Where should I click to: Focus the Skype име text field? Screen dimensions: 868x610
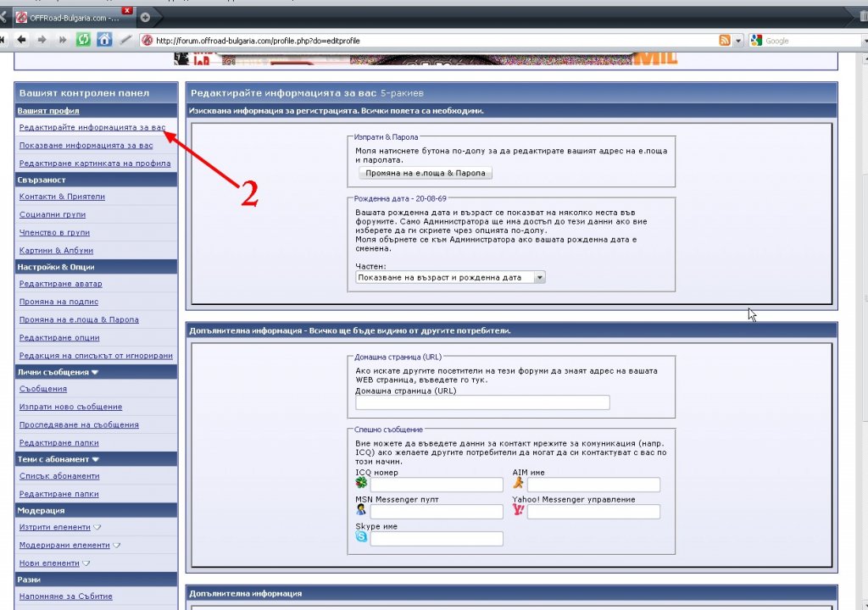click(x=437, y=539)
